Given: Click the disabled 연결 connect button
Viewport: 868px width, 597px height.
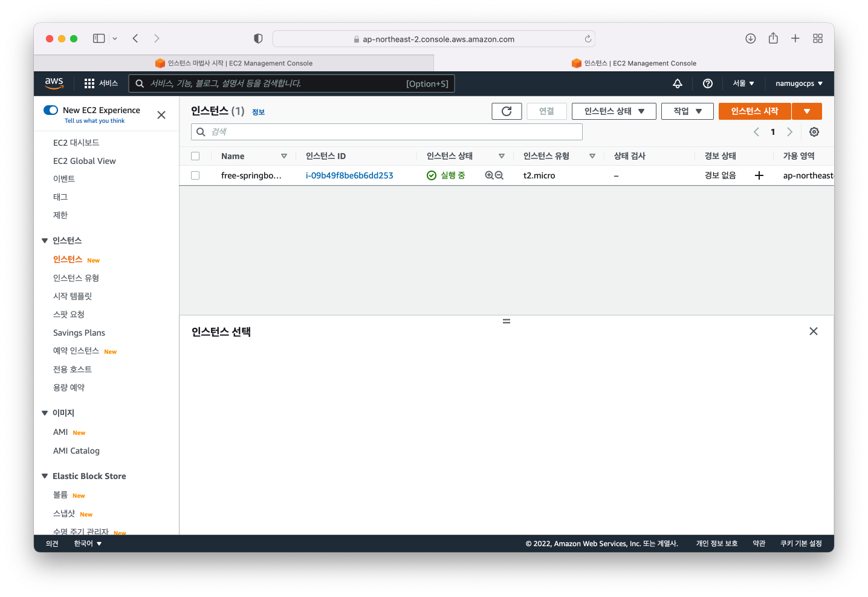Looking at the screenshot, I should 546,111.
